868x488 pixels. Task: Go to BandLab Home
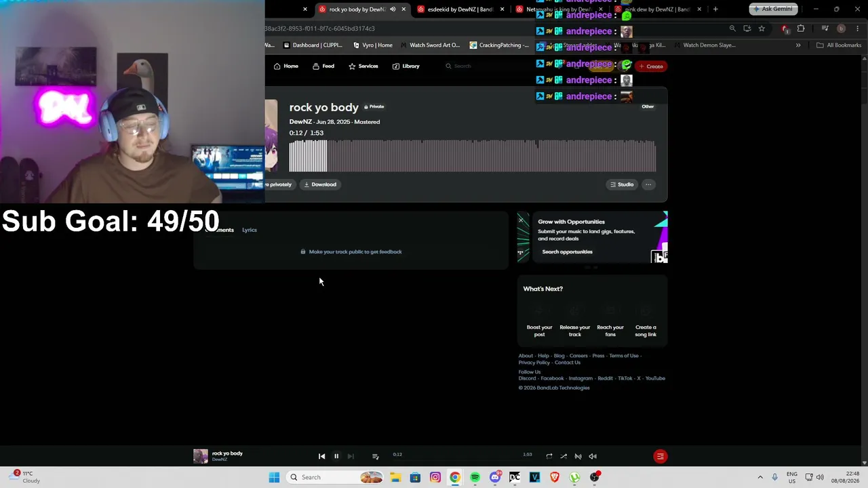point(286,66)
